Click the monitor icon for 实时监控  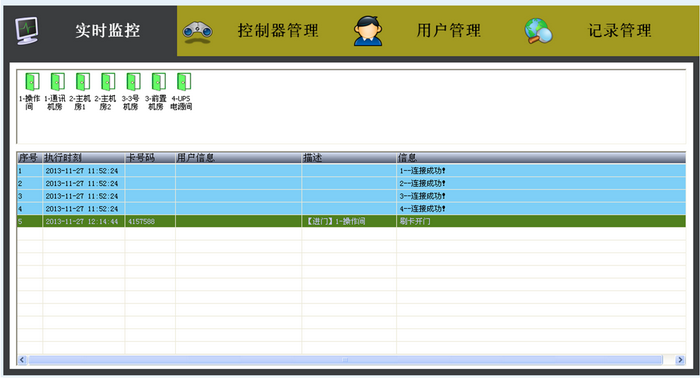coord(27,30)
